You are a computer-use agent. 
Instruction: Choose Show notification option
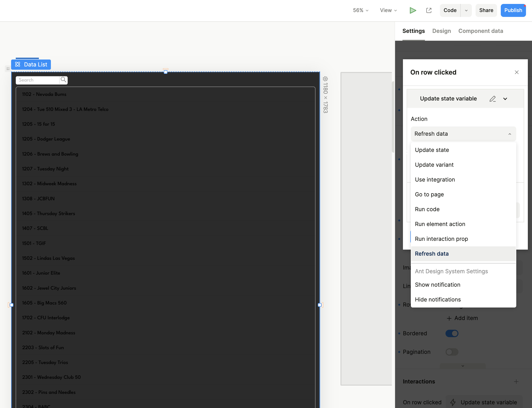(x=437, y=285)
